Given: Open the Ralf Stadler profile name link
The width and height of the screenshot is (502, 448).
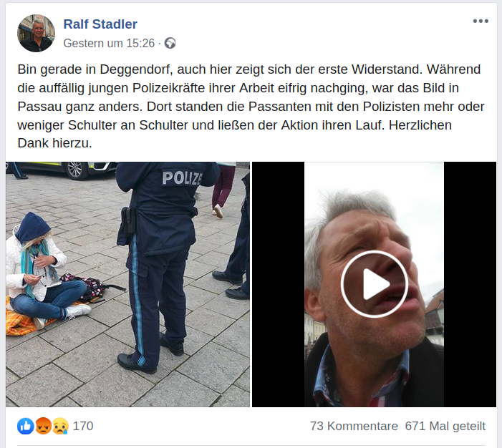Looking at the screenshot, I should click(x=100, y=24).
